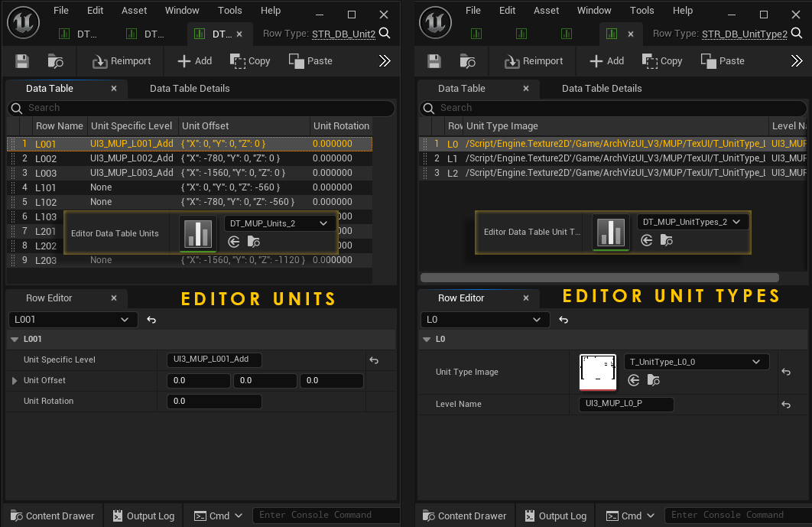Reset Level Name to default value
The height and width of the screenshot is (527, 812).
pos(785,405)
